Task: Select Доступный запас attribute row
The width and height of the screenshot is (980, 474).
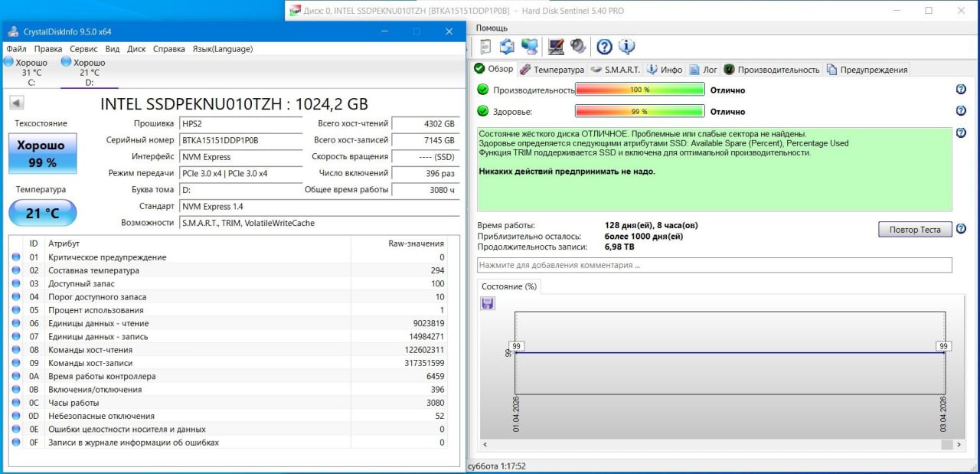Action: [228, 283]
